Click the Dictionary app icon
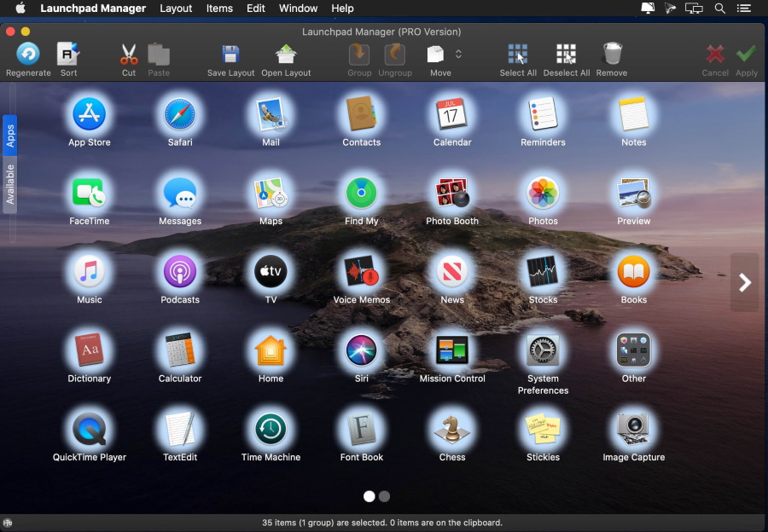 tap(89, 350)
